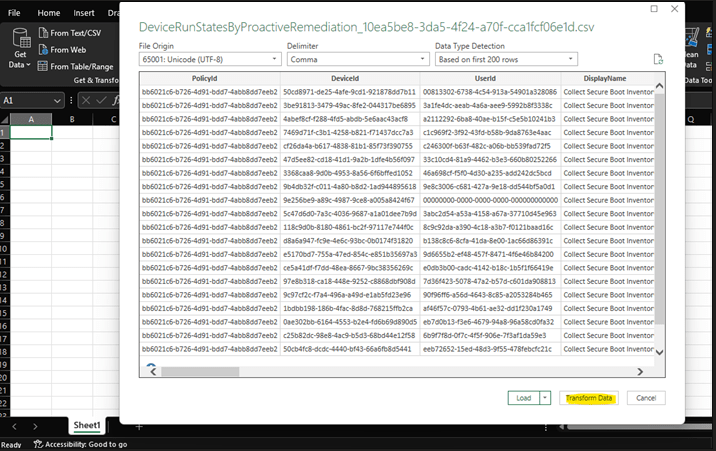Click From Web import option
Image resolution: width=716 pixels, height=451 pixels.
point(63,50)
